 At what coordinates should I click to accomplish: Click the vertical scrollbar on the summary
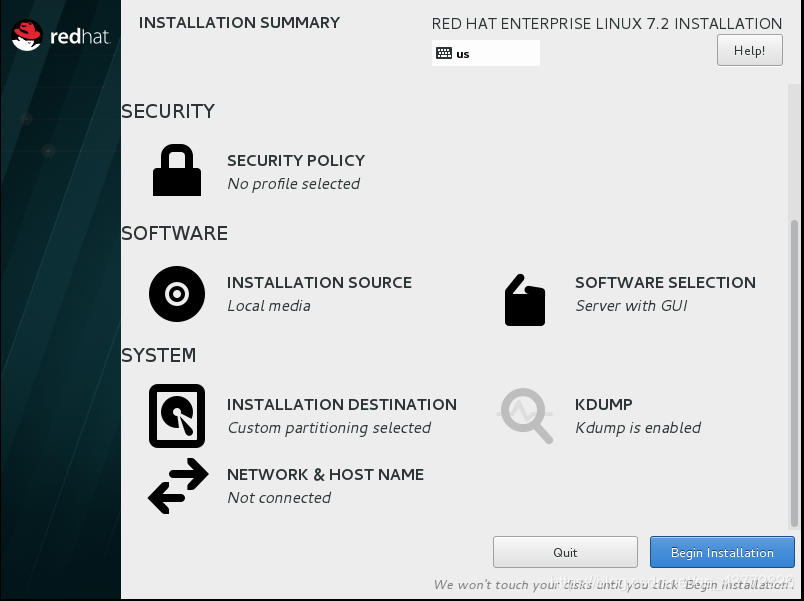(794, 374)
